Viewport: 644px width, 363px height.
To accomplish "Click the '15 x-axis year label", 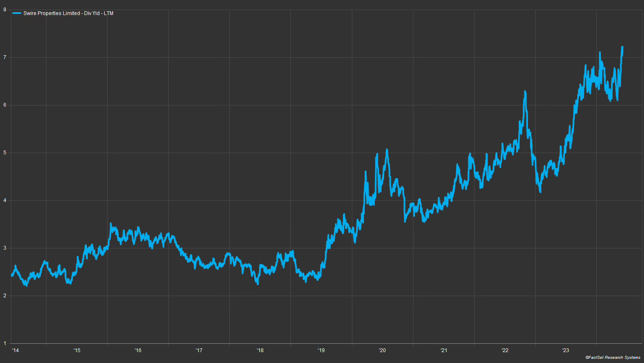I will (x=77, y=350).
